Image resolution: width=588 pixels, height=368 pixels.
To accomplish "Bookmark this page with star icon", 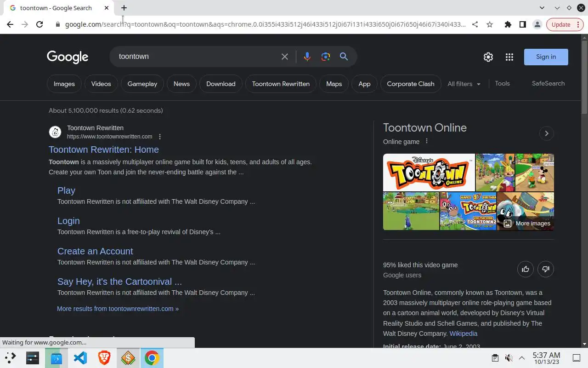I will tap(490, 24).
